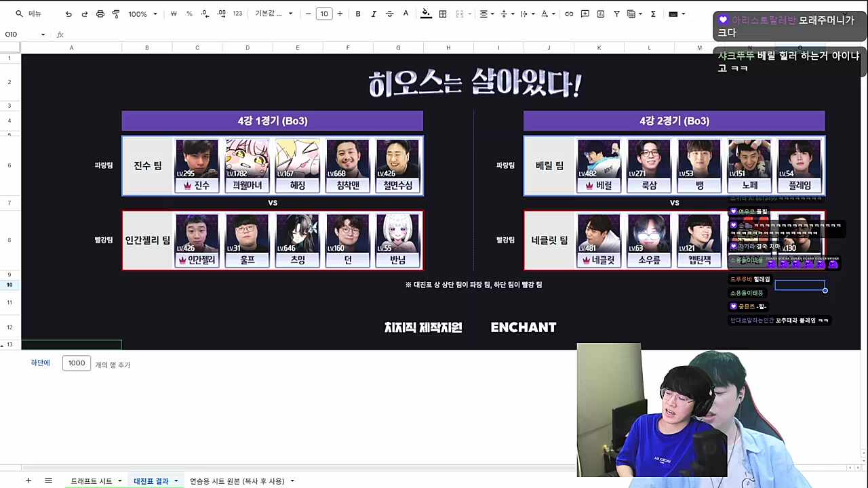Open the default font dropdown
Viewport: 868px width, 488px height.
click(274, 14)
